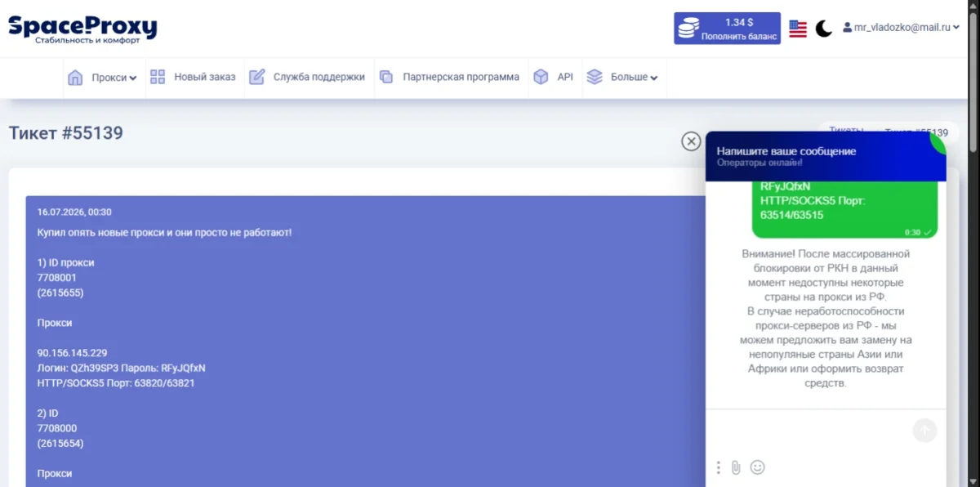The height and width of the screenshot is (487, 980).
Task: Click the house icon beside Прокси
Action: coord(75,78)
